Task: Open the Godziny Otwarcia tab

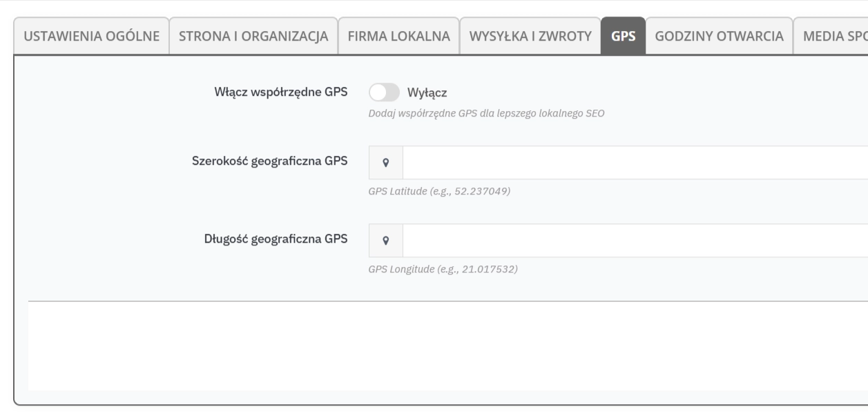Action: coord(719,37)
